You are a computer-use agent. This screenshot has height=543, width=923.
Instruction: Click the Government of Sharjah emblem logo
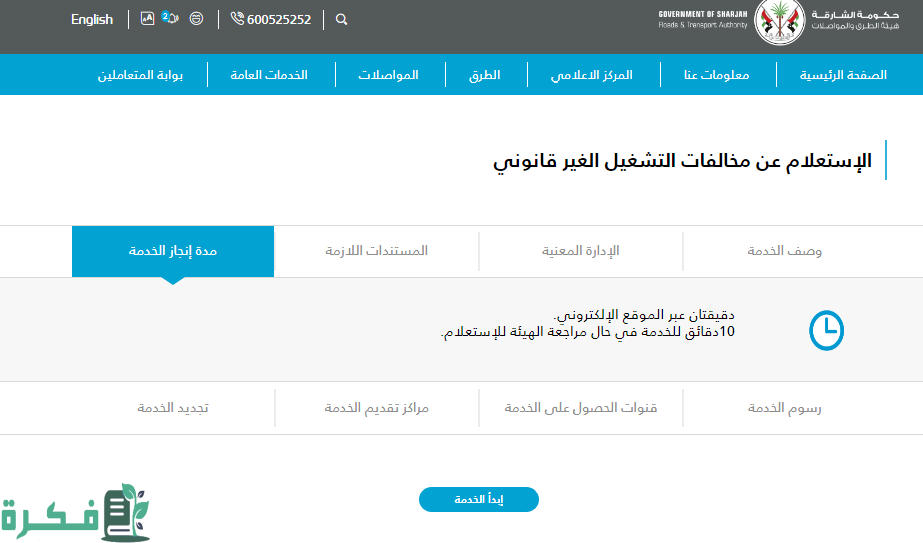pyautogui.click(x=779, y=22)
